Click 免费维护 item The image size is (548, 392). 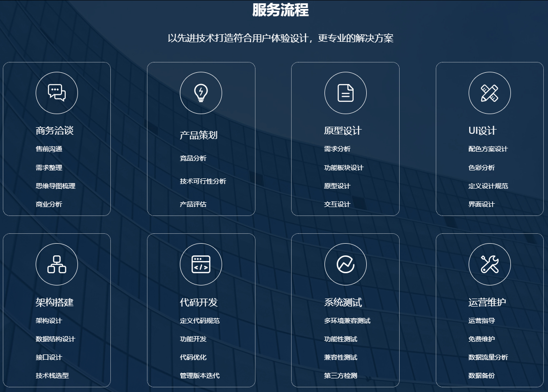coord(482,339)
